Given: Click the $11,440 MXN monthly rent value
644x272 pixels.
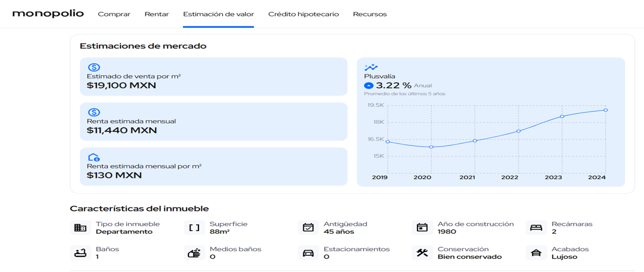Looking at the screenshot, I should 122,130.
